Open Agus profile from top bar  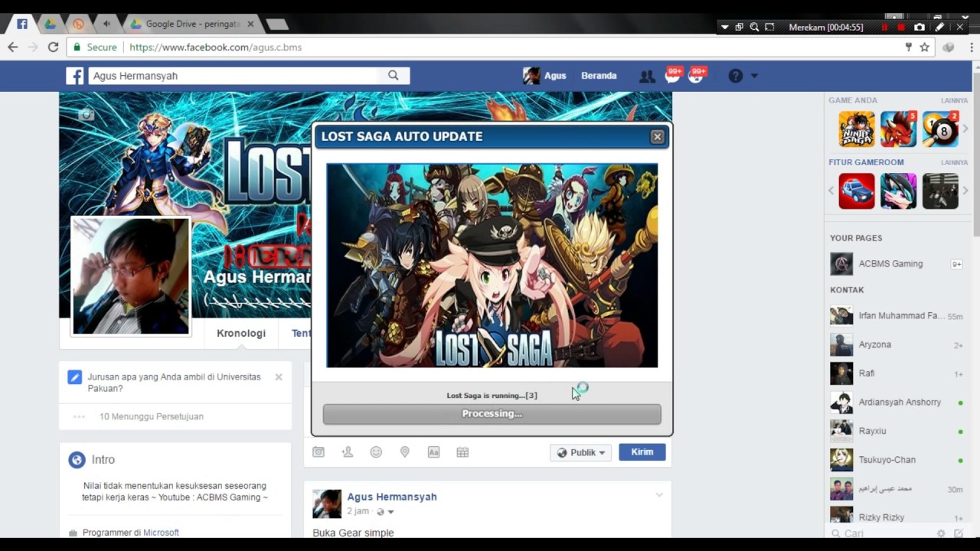click(x=544, y=76)
